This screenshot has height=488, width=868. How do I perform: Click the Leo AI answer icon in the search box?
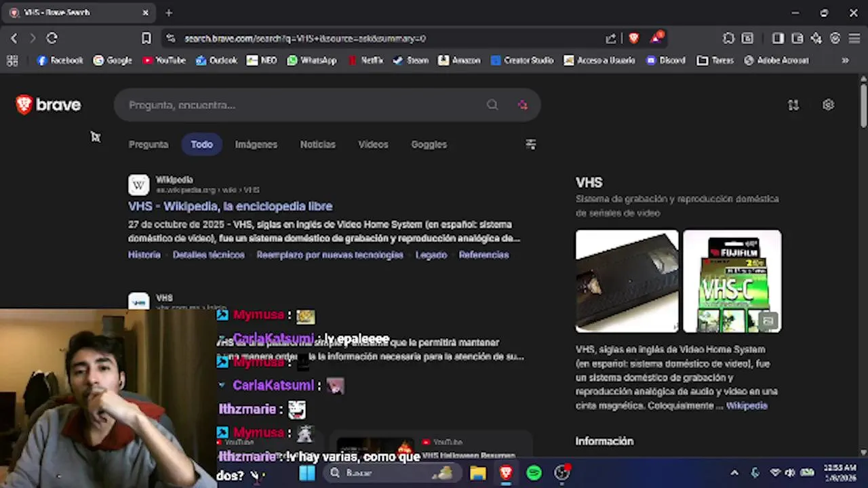point(522,105)
